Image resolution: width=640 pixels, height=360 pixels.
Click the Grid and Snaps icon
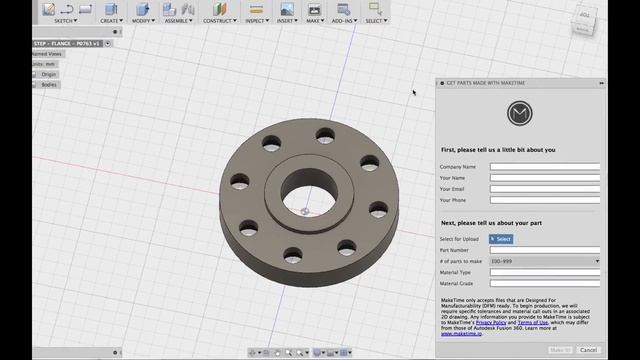(331, 353)
